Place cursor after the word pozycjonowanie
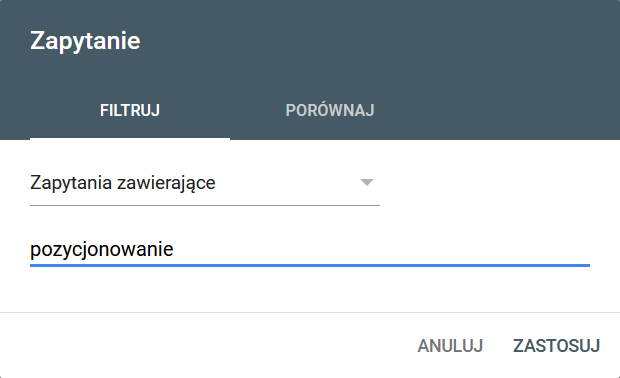 pos(174,249)
